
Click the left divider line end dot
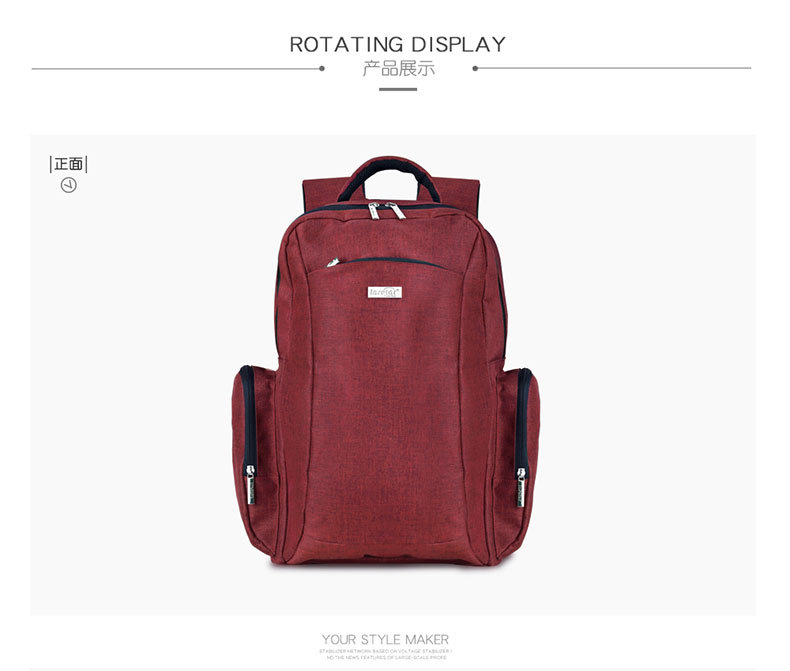pos(321,69)
